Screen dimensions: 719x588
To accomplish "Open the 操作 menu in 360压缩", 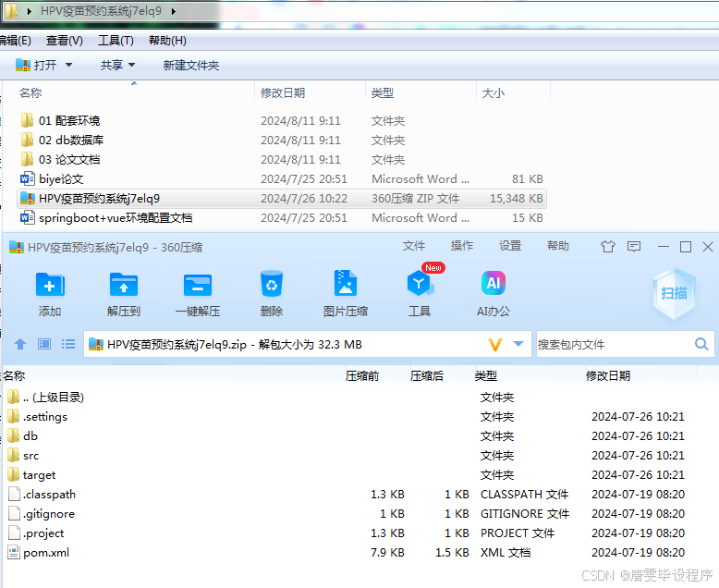I will 462,246.
